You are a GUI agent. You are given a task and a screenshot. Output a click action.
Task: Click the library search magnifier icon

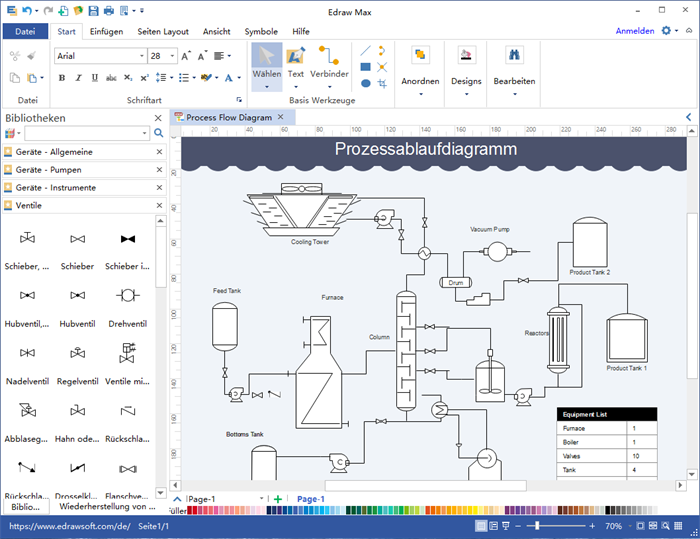pyautogui.click(x=158, y=132)
